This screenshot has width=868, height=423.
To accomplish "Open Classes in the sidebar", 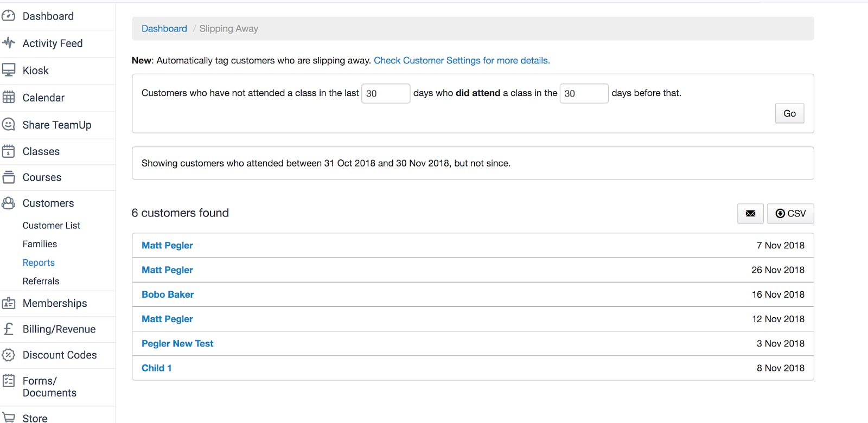I will (x=41, y=151).
